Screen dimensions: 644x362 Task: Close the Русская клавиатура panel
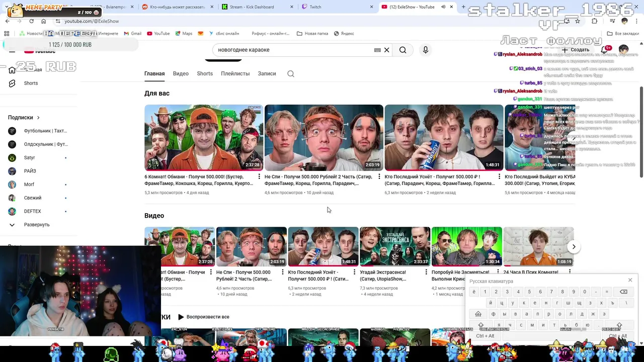(630, 280)
